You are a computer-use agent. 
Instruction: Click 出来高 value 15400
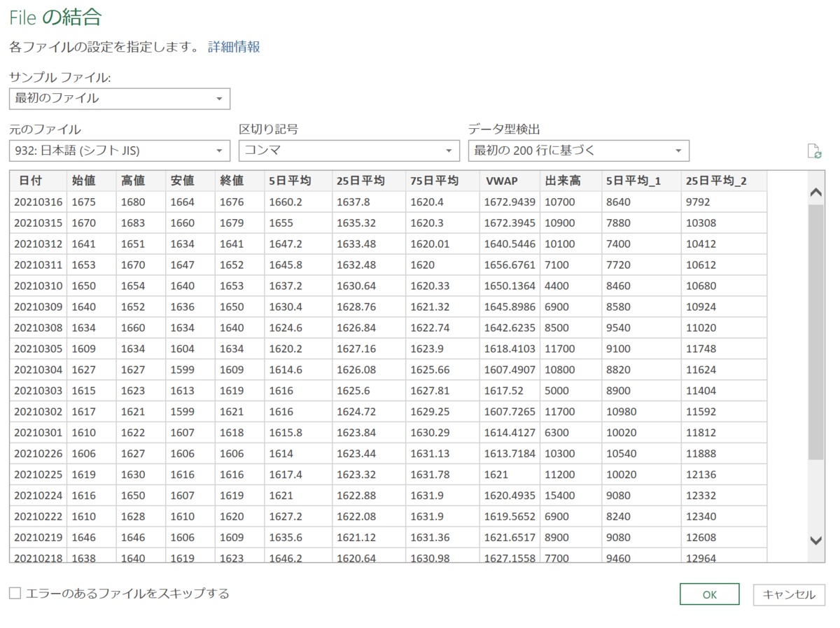pos(571,496)
